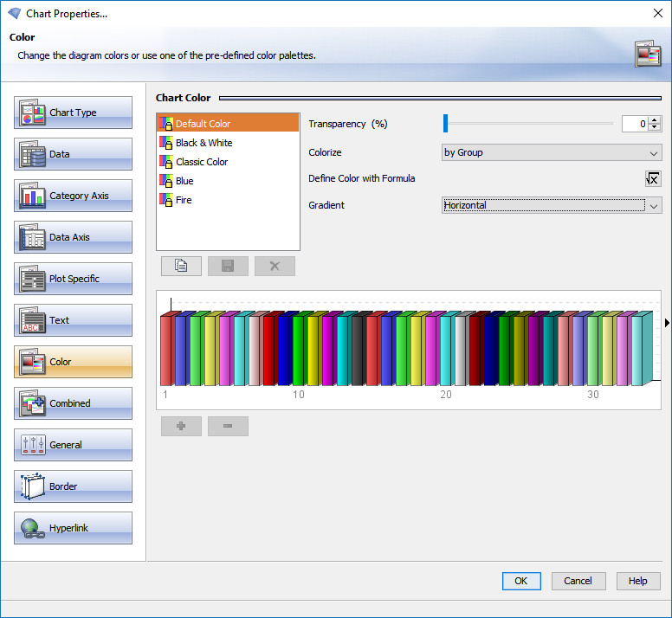
Task: Open the formula editor icon
Action: pos(653,179)
